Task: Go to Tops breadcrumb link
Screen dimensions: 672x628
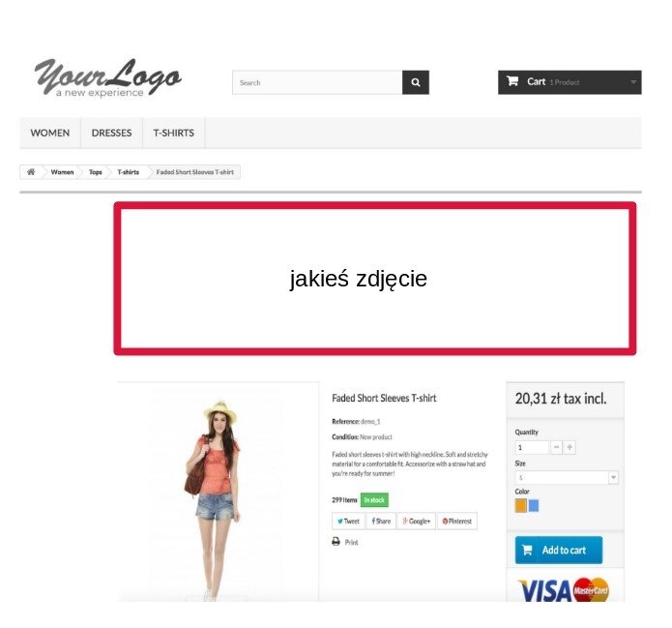Action: click(x=95, y=172)
